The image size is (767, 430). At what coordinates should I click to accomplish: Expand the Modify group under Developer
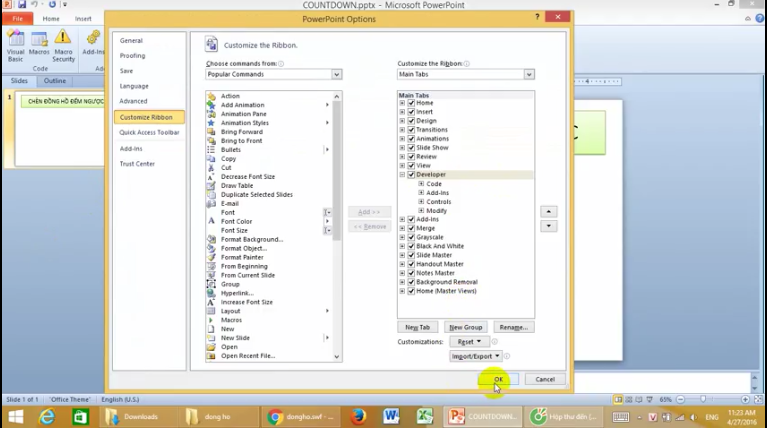(x=421, y=211)
